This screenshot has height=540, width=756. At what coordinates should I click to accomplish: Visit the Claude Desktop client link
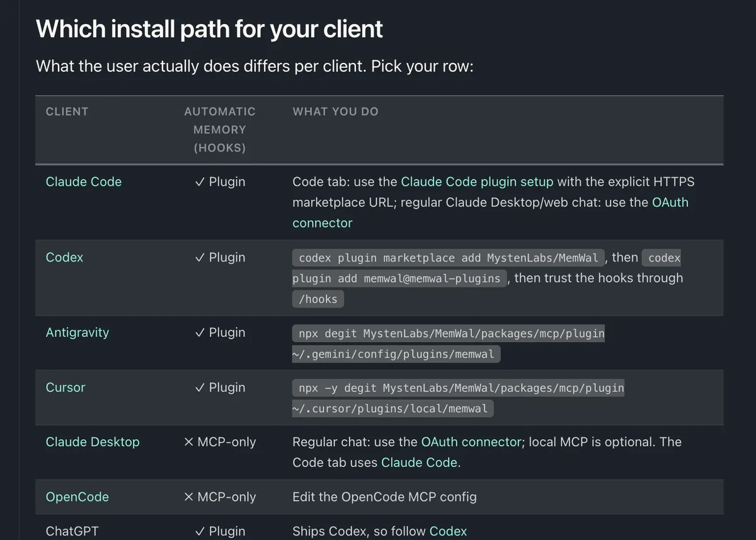pyautogui.click(x=93, y=442)
